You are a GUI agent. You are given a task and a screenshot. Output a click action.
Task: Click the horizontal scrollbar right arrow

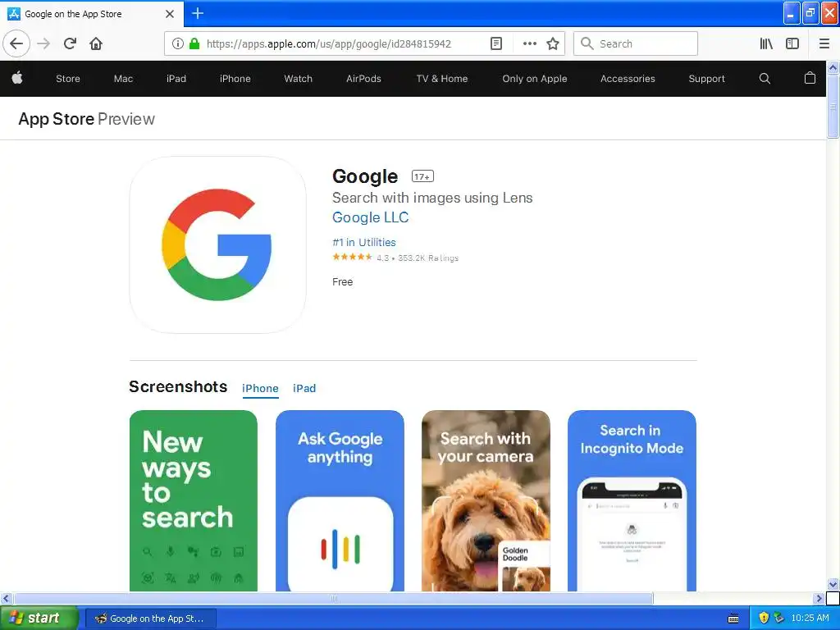[819, 598]
